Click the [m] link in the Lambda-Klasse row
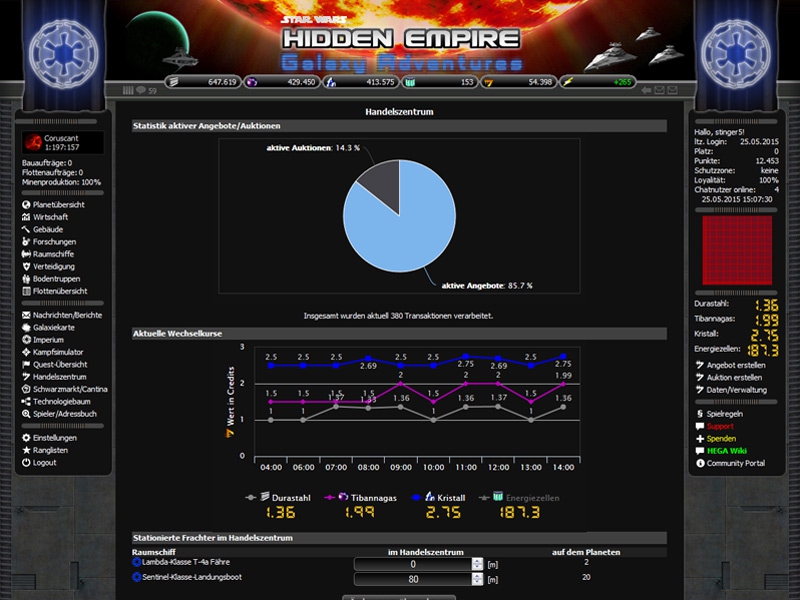Screen dimensions: 800x600 492,565
